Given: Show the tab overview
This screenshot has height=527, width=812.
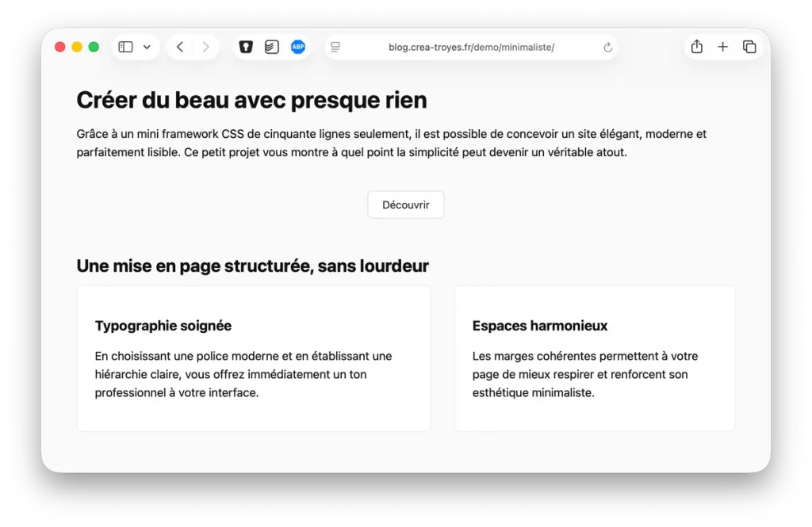Looking at the screenshot, I should (x=749, y=47).
